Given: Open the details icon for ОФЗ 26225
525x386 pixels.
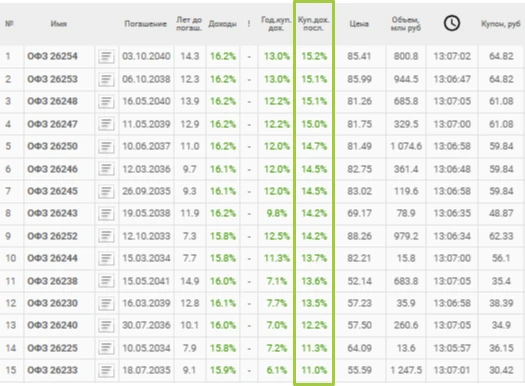Looking at the screenshot, I should pos(106,348).
